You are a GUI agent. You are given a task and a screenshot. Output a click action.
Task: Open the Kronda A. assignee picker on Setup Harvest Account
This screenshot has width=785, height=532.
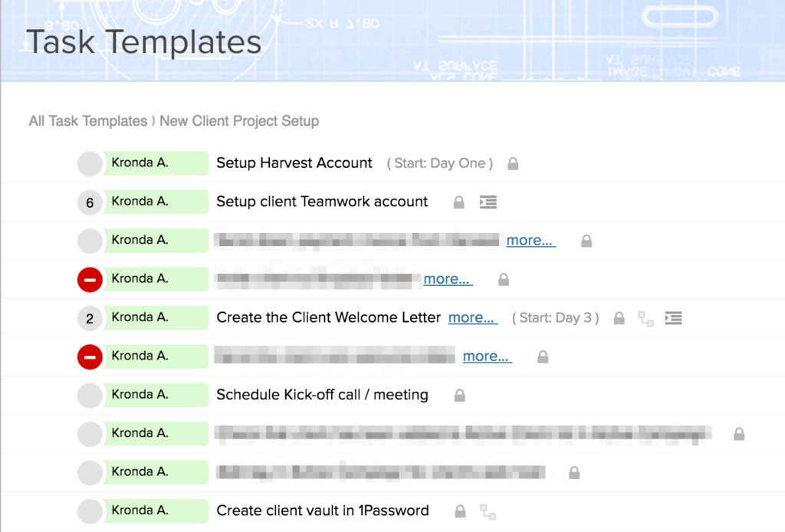click(156, 163)
